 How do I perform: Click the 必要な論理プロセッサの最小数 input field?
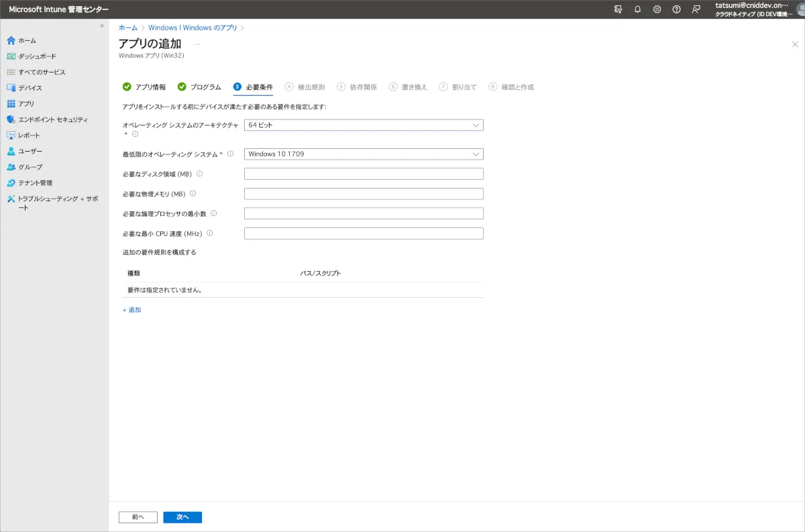tap(363, 213)
